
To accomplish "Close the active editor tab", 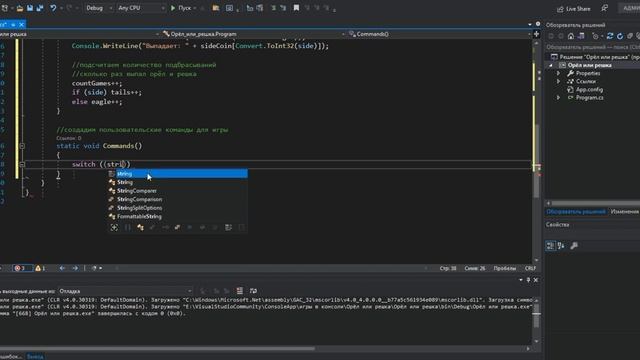I will tap(22, 25).
